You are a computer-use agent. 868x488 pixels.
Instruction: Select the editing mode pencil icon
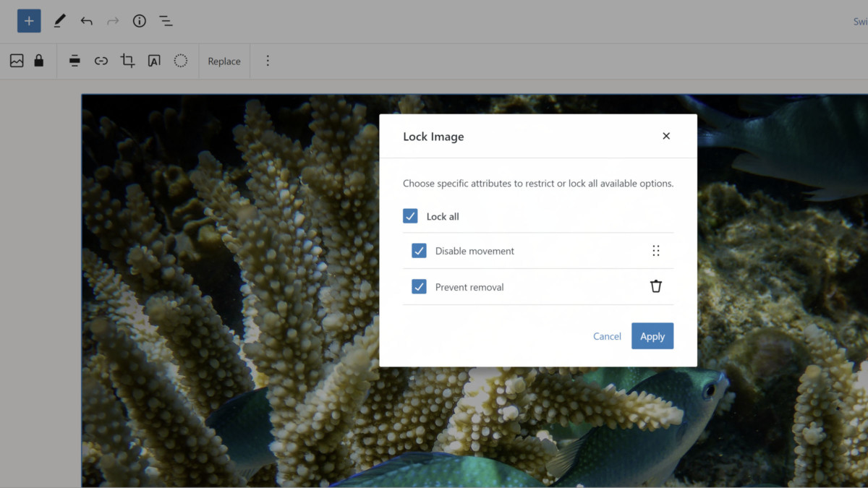tap(59, 21)
